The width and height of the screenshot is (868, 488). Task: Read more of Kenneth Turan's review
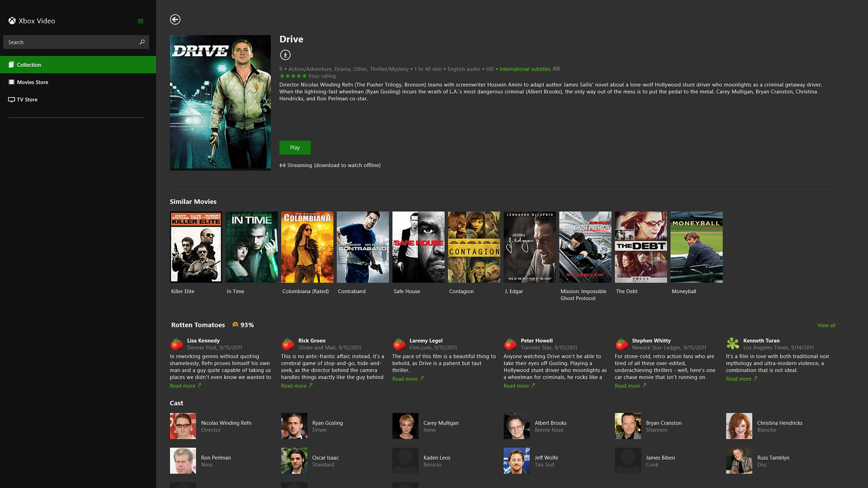click(x=742, y=378)
